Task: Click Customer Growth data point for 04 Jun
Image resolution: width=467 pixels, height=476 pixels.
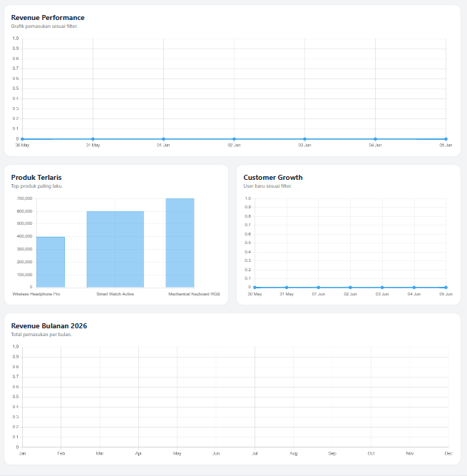Action: 414,288
